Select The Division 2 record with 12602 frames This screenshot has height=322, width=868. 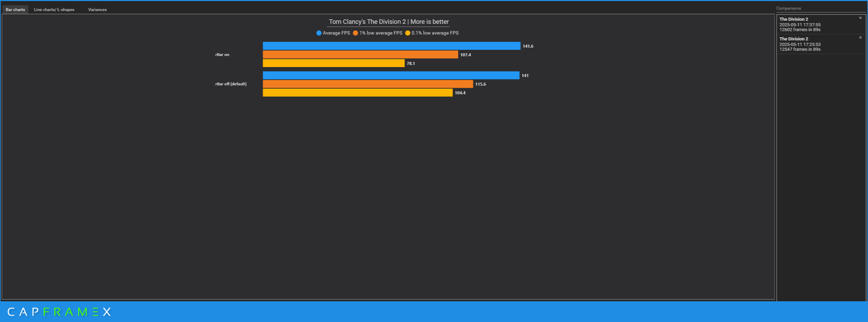(821, 24)
